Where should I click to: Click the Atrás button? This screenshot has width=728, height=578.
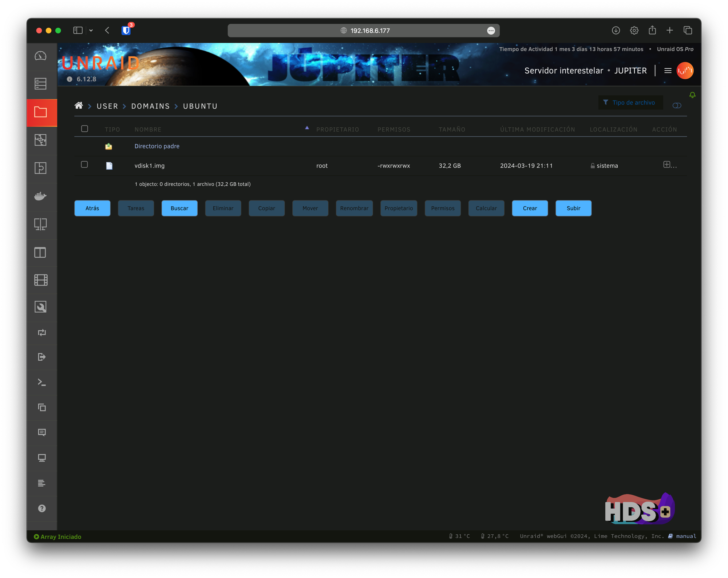click(92, 208)
